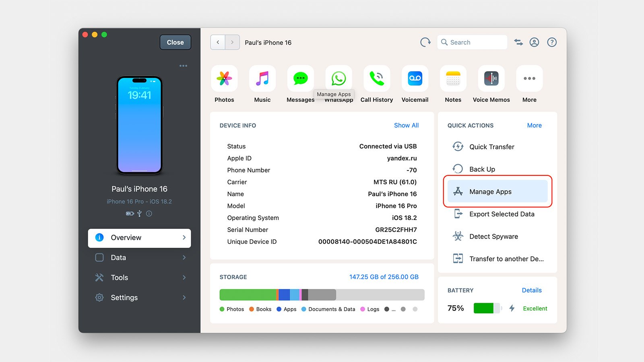Open the Call History icon
Image resolution: width=644 pixels, height=362 pixels.
[377, 78]
